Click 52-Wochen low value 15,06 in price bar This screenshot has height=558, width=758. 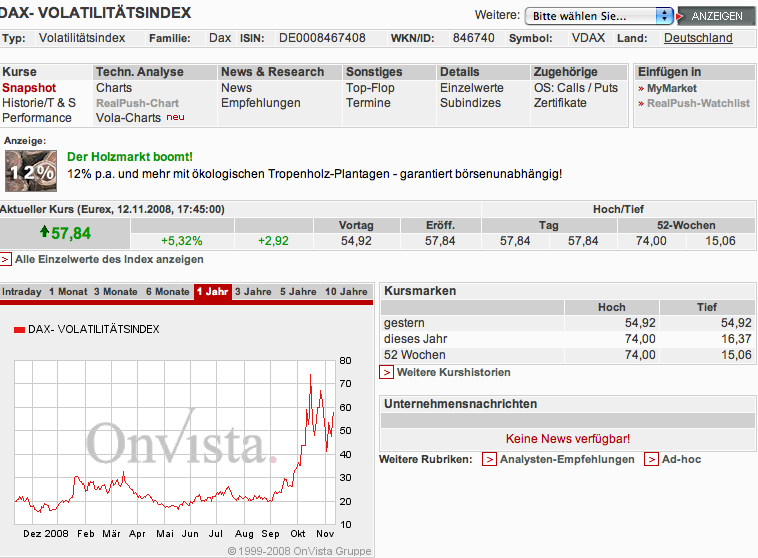[720, 241]
